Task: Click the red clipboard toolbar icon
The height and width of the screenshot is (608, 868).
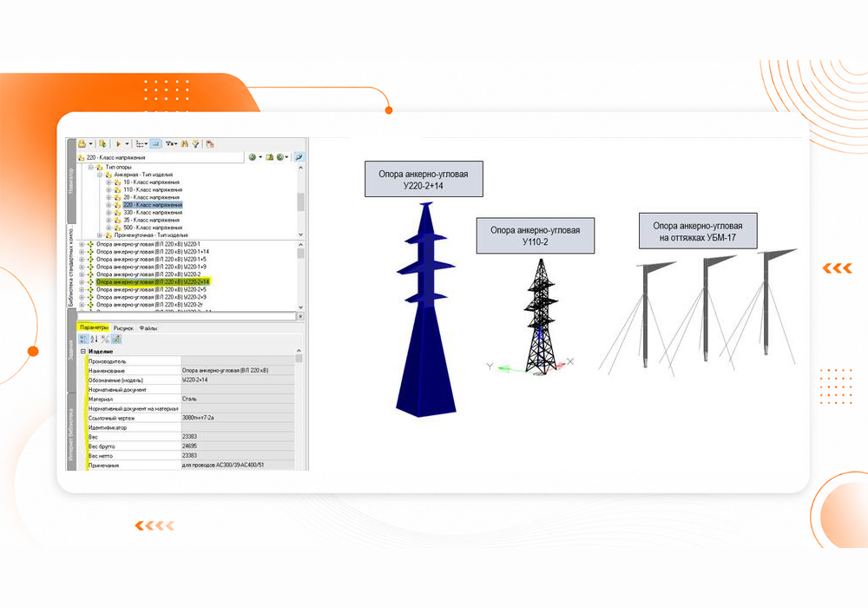Action: (x=210, y=144)
